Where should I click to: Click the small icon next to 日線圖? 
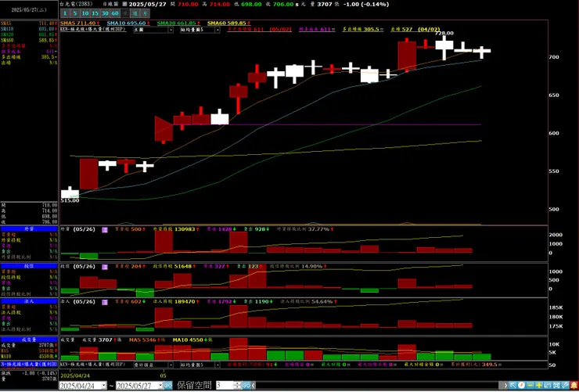click(124, 5)
